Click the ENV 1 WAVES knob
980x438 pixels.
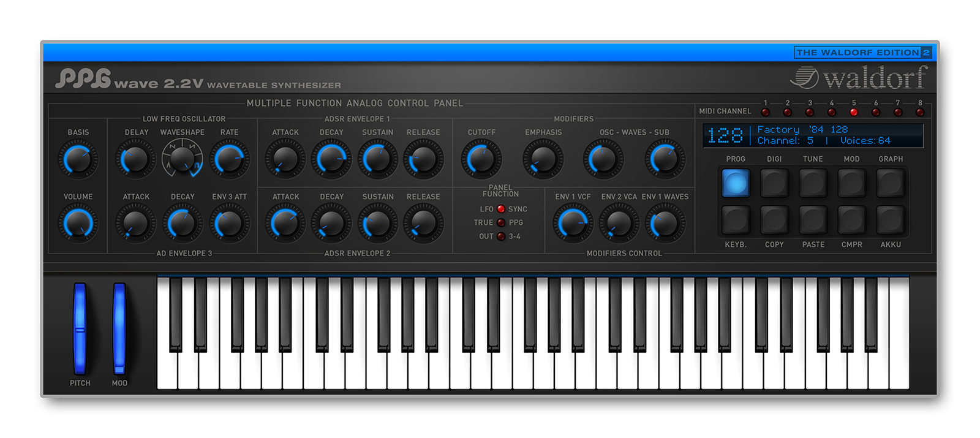[665, 224]
